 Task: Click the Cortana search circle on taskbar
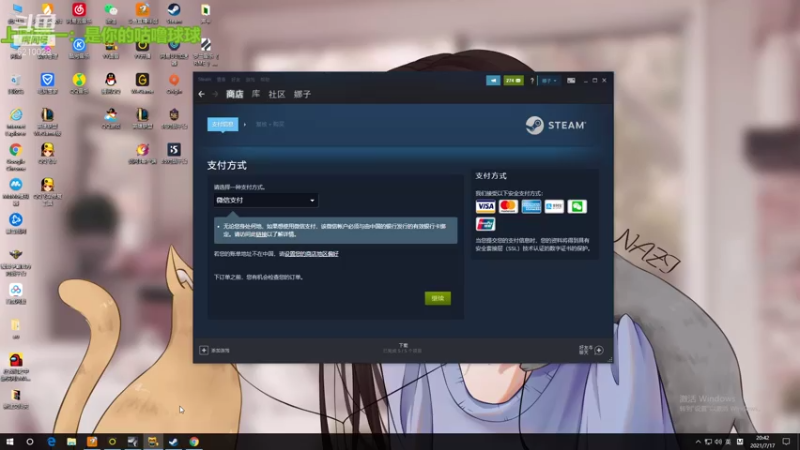click(30, 442)
